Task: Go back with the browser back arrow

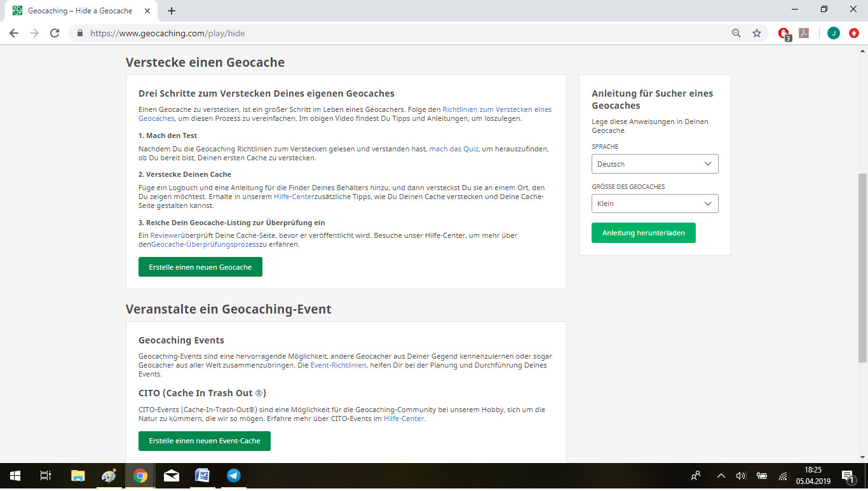Action: [x=14, y=33]
